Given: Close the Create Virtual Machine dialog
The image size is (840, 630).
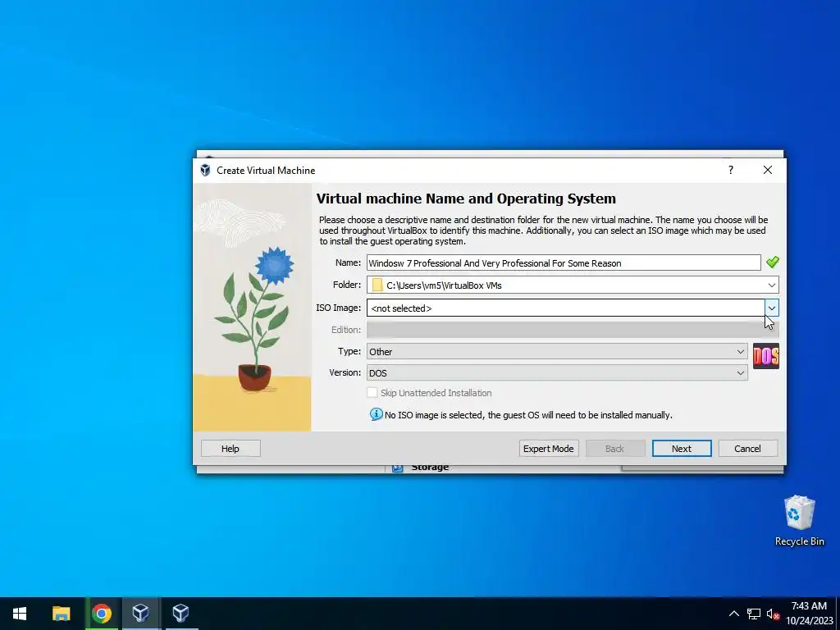Looking at the screenshot, I should tap(767, 170).
